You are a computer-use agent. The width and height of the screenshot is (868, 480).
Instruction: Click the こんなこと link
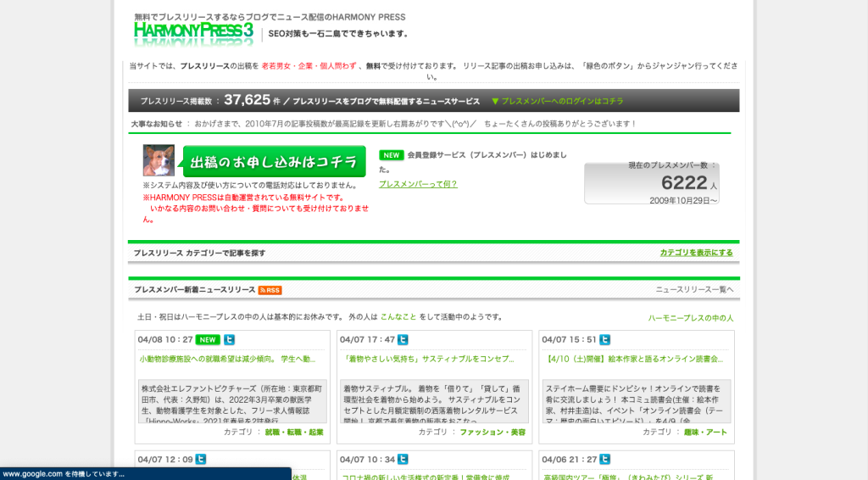(398, 317)
